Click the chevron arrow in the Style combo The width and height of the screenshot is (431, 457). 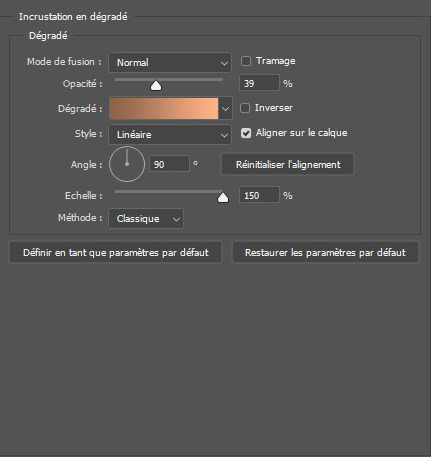[224, 135]
